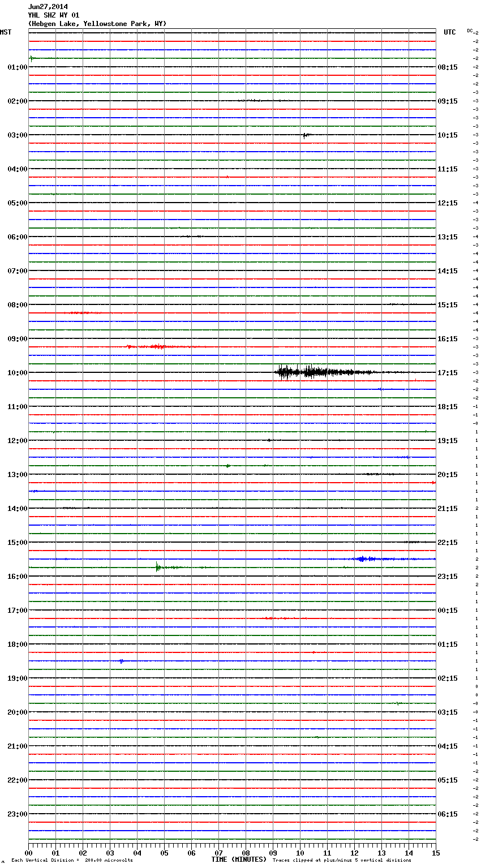Click the 14:00 MST time label
This screenshot has height=868, width=481.
18,509
